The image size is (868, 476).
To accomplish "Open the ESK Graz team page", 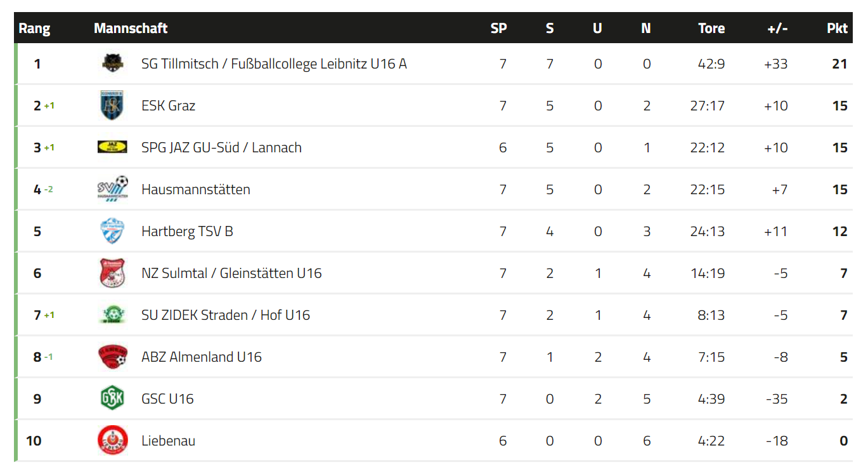I will pyautogui.click(x=168, y=106).
